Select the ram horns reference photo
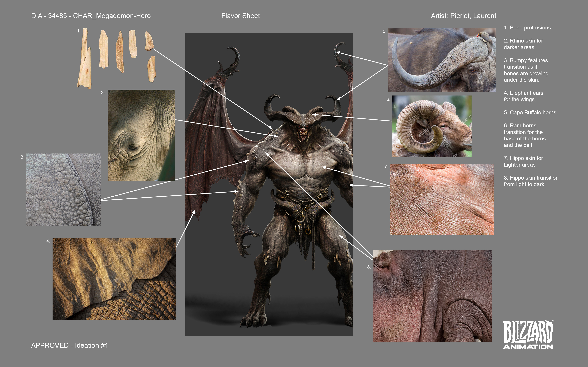Screen dimensions: 588x367 432,126
